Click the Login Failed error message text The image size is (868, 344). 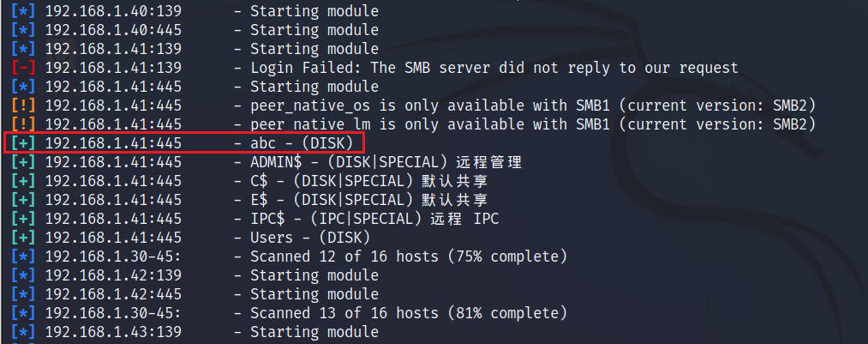(494, 68)
